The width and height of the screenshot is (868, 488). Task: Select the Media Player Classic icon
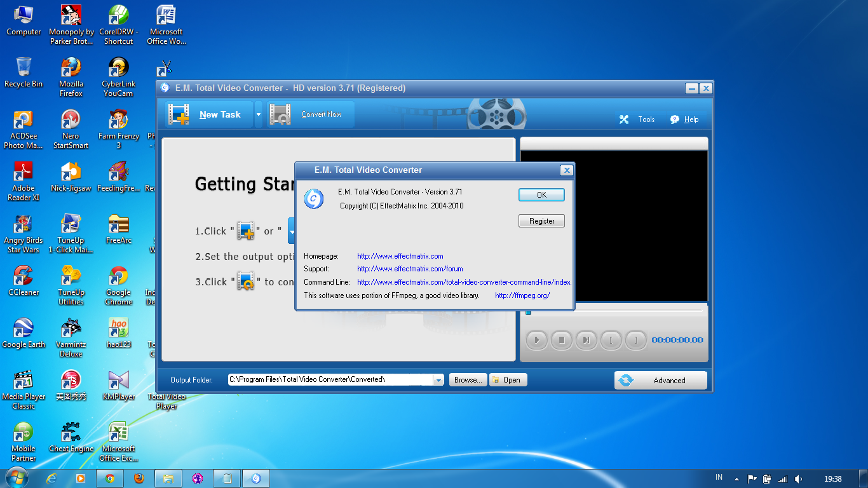coord(24,390)
